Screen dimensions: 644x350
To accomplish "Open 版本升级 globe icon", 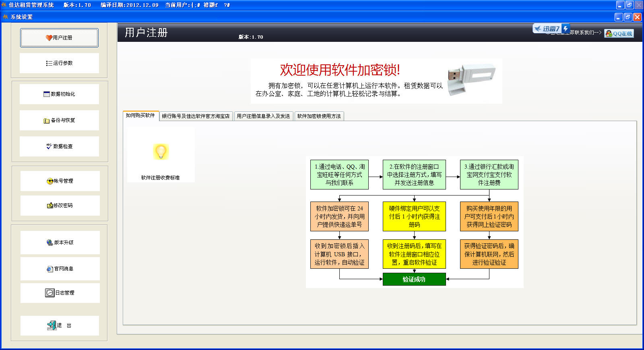I will click(x=50, y=243).
